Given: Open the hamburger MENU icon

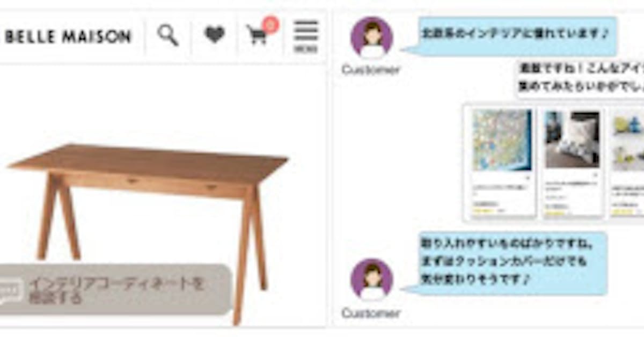Looking at the screenshot, I should click(x=306, y=36).
